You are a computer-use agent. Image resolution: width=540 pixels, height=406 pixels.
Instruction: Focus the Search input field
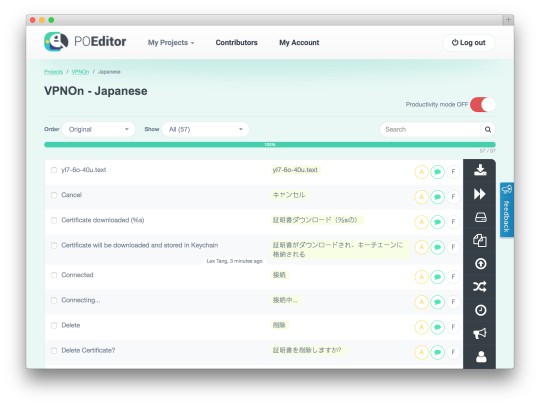point(430,129)
